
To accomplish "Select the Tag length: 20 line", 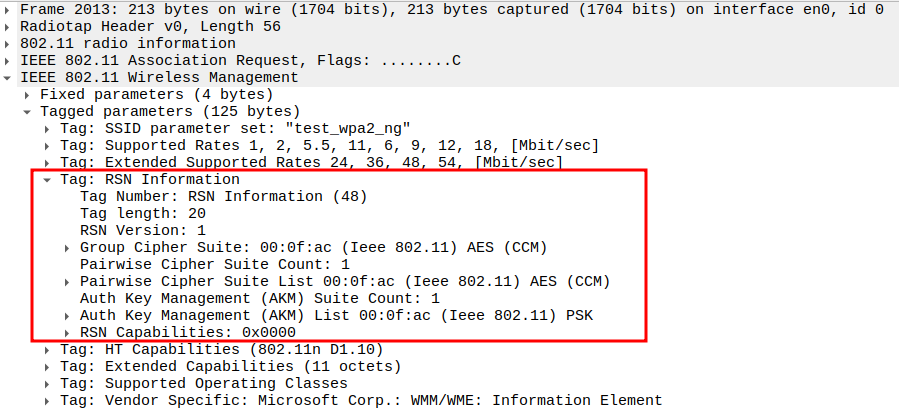I will click(142, 213).
